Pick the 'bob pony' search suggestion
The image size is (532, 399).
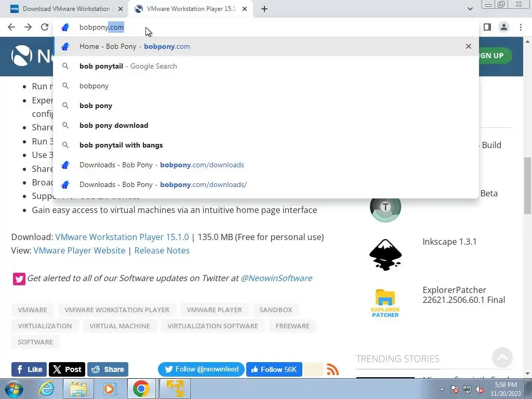tap(266, 105)
